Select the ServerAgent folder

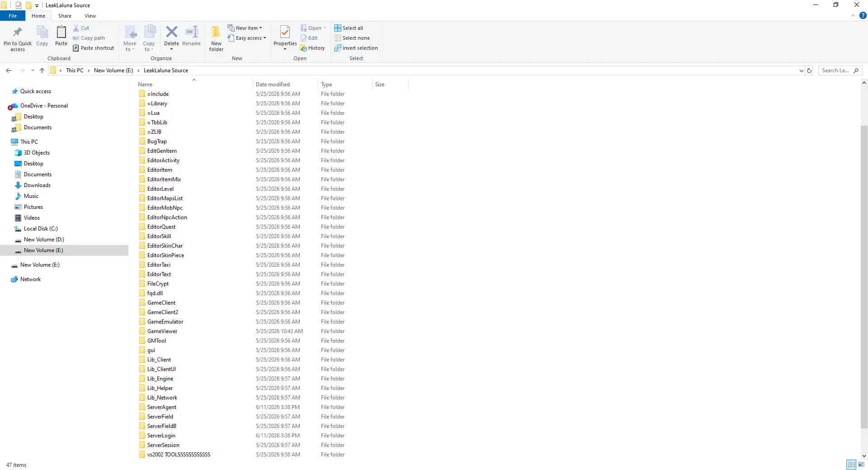(x=162, y=407)
